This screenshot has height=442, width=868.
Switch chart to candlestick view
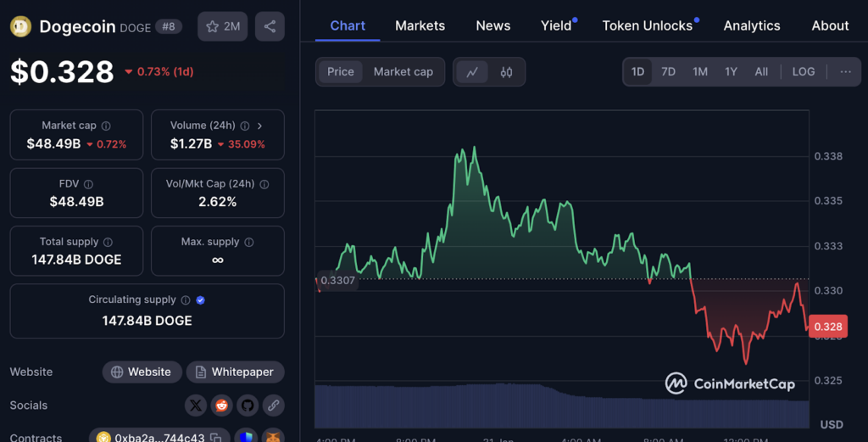tap(506, 72)
